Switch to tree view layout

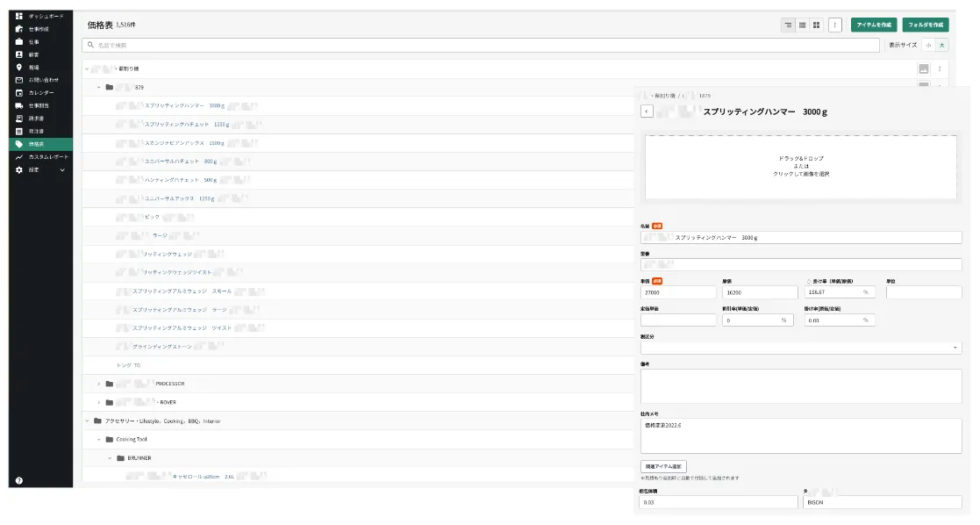[x=788, y=25]
